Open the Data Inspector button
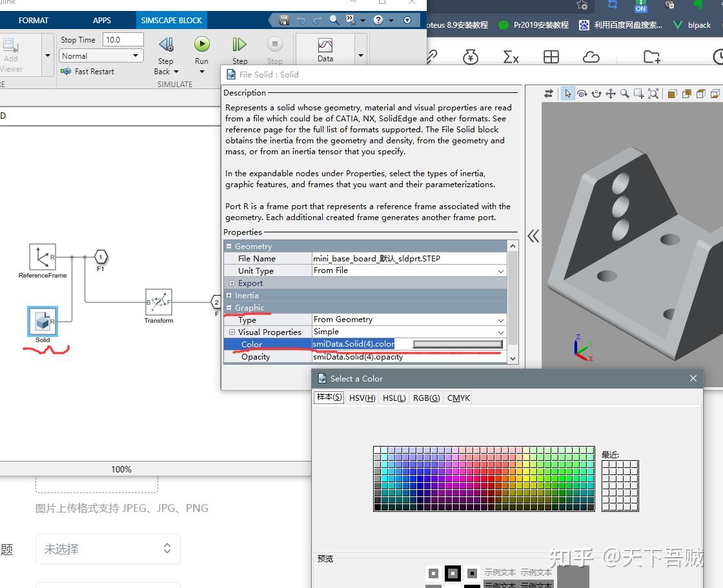 pos(325,49)
